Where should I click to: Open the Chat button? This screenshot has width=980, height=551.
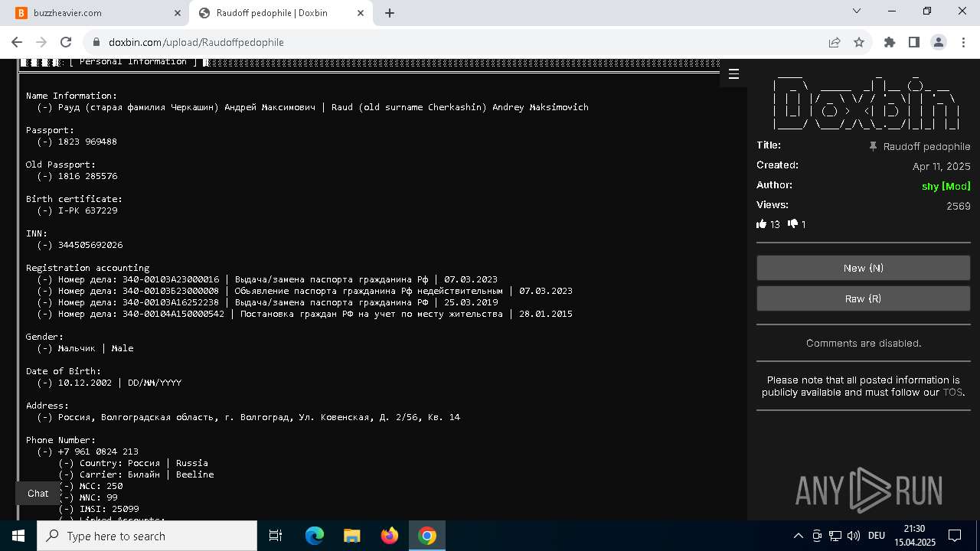(x=38, y=494)
